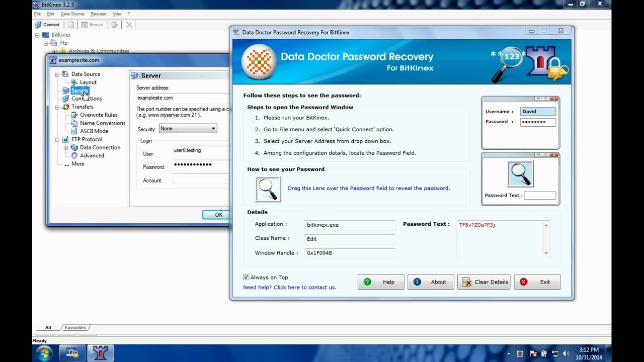Open the View menu

(117, 14)
